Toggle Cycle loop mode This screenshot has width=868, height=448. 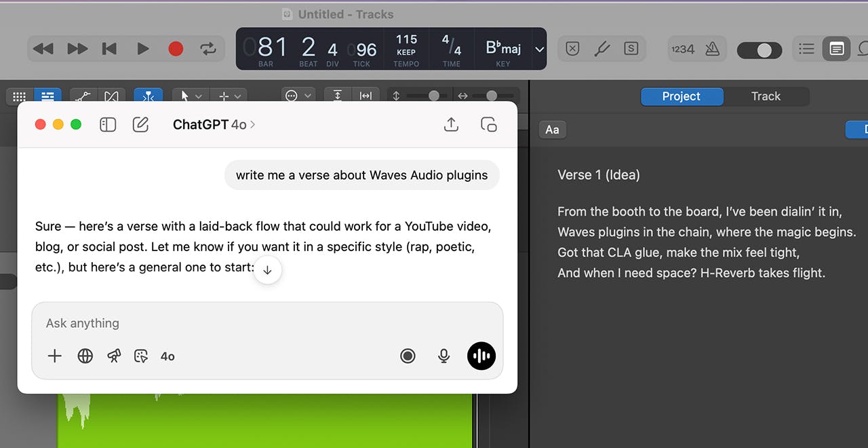click(208, 49)
